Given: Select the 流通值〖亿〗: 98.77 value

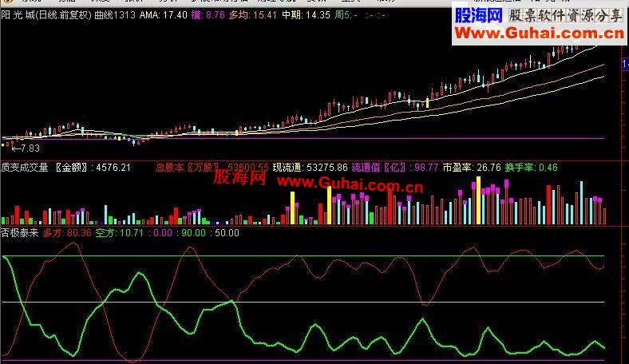Looking at the screenshot, I should tap(395, 168).
